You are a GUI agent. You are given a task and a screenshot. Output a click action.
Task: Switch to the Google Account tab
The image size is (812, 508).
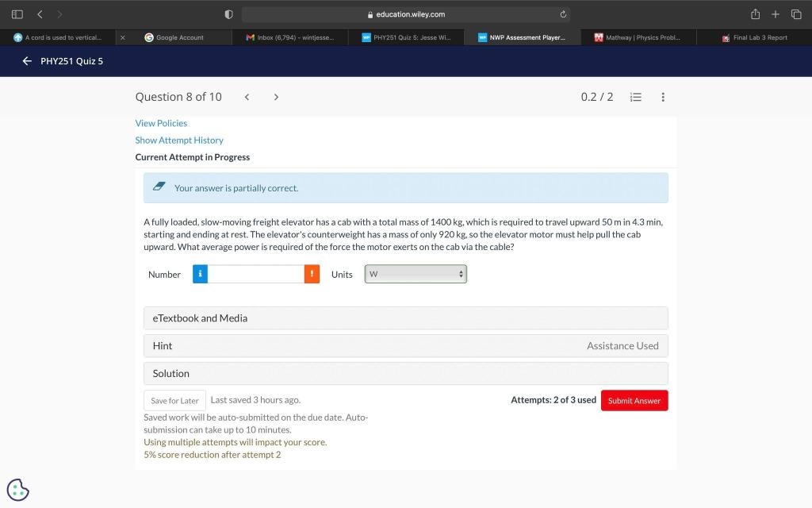pos(174,37)
